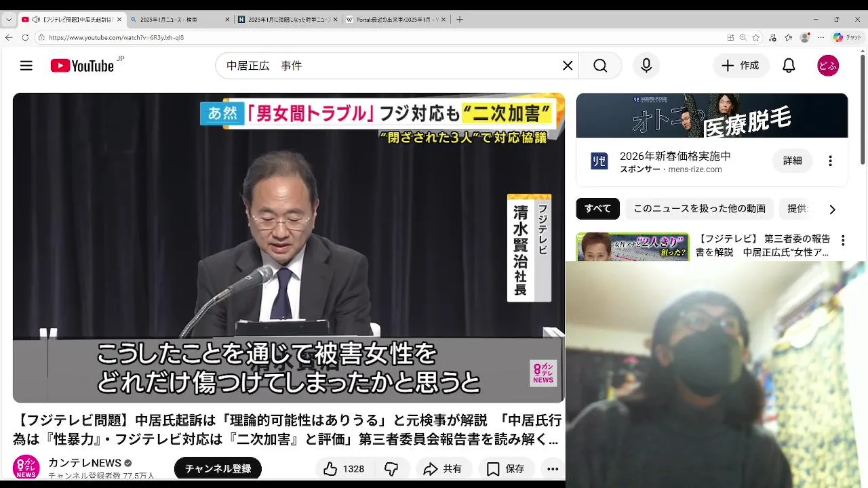Switch to the 2025年1月に話題になった時事 tab
Viewport: 868px width, 488px height.
[286, 20]
